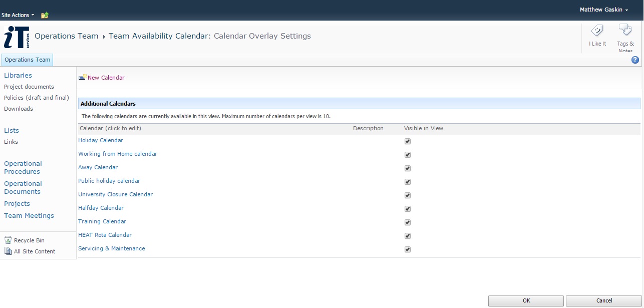The width and height of the screenshot is (644, 308).
Task: Click the All Site Content icon
Action: (8, 251)
